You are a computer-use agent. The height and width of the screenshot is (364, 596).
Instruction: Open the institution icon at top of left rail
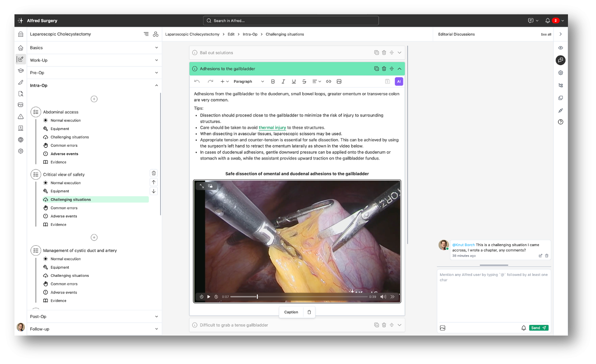(x=20, y=34)
